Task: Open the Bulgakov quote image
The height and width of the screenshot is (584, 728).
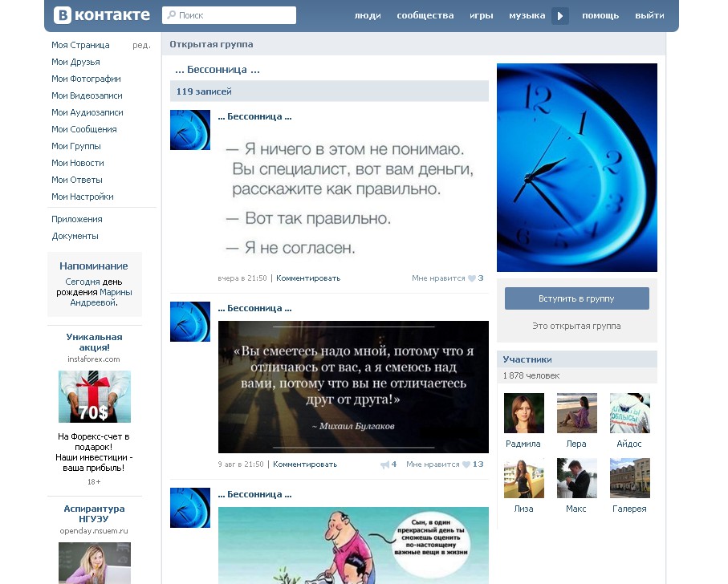Action: point(353,387)
